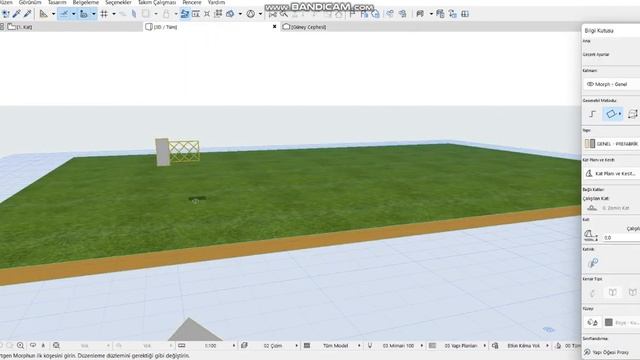The width and height of the screenshot is (640, 360).
Task: Select the box geometry method icon
Action: 633,114
